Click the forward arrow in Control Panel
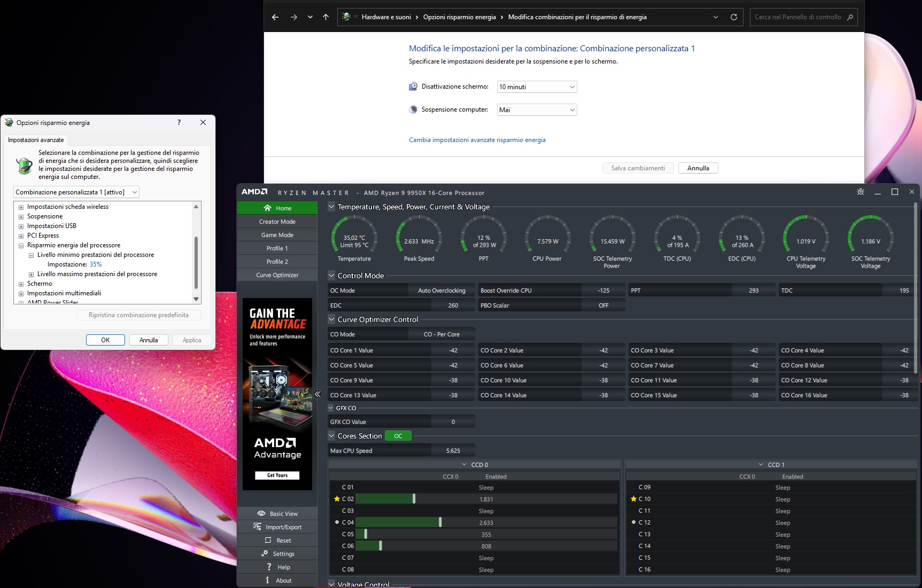922x588 pixels. (293, 17)
